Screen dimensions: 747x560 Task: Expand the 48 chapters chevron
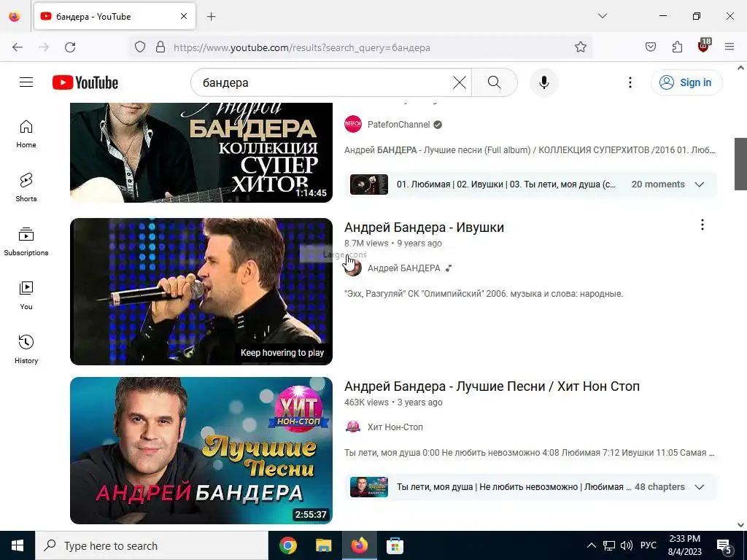click(x=700, y=487)
